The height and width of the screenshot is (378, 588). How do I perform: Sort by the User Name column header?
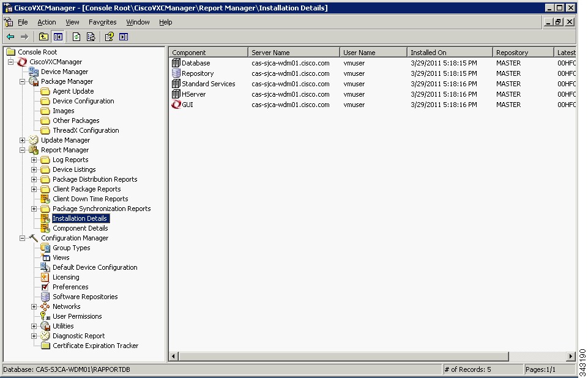[x=373, y=53]
